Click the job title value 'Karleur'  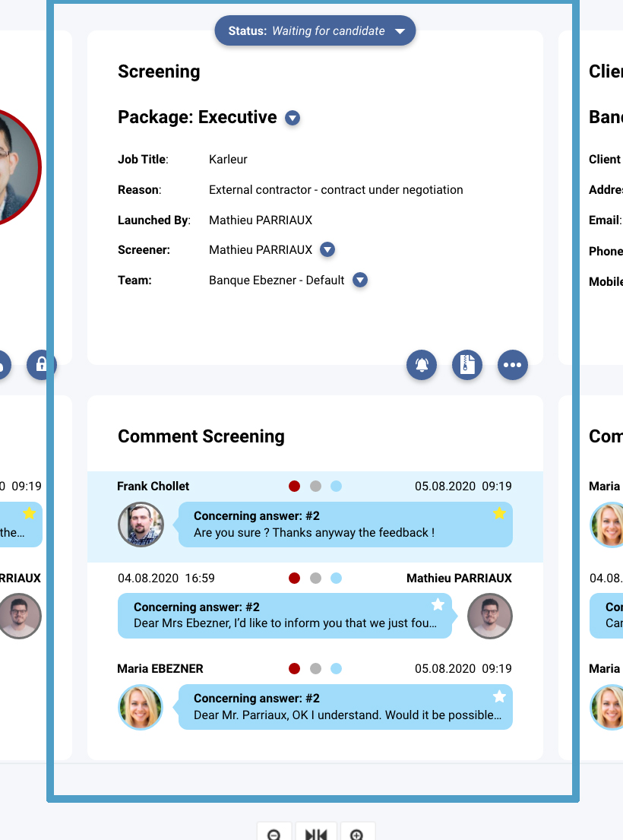click(228, 159)
